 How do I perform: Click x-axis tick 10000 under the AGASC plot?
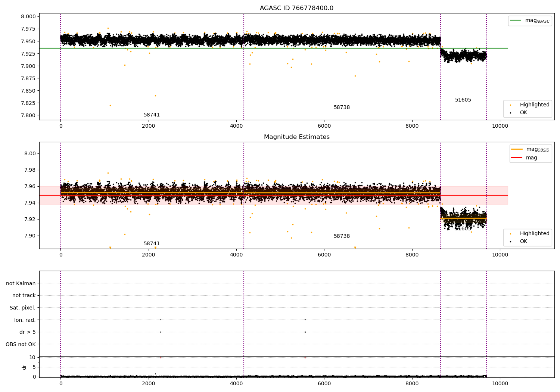coord(500,126)
